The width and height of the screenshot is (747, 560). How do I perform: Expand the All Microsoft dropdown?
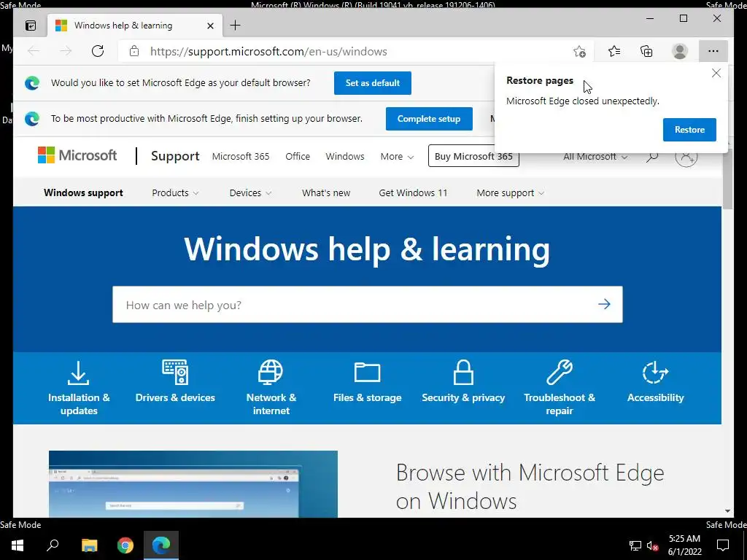(x=595, y=156)
